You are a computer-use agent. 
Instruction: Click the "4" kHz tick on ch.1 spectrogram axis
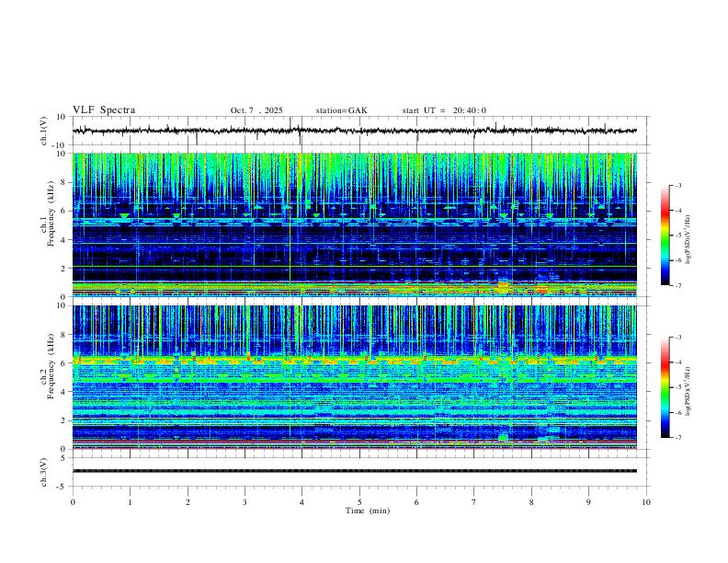64,240
